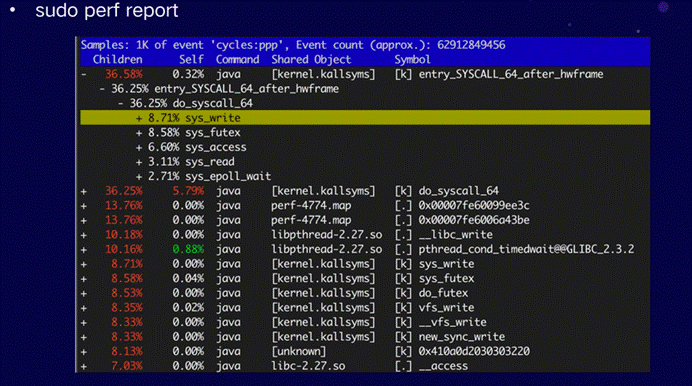Expand the sys_futex plus sign
The height and width of the screenshot is (386, 692).
(139, 133)
